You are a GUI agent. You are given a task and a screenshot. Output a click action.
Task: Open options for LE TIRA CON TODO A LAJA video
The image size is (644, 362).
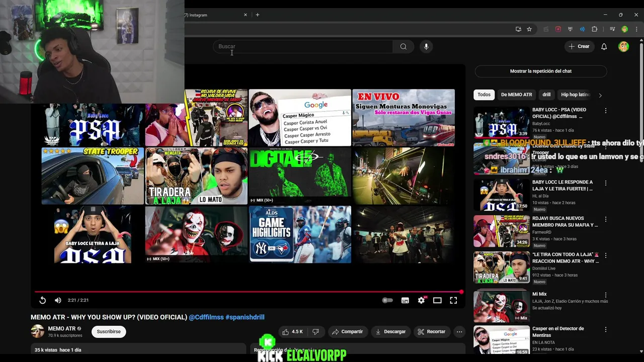(x=605, y=255)
